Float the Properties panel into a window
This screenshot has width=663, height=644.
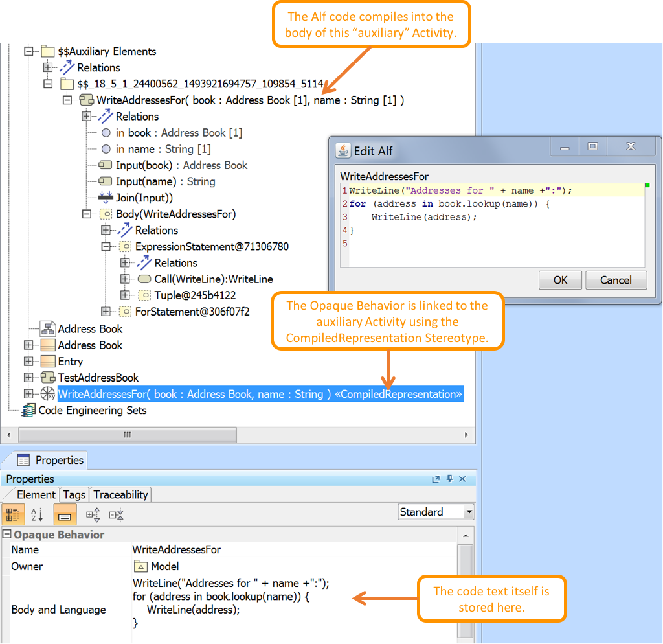pos(436,479)
